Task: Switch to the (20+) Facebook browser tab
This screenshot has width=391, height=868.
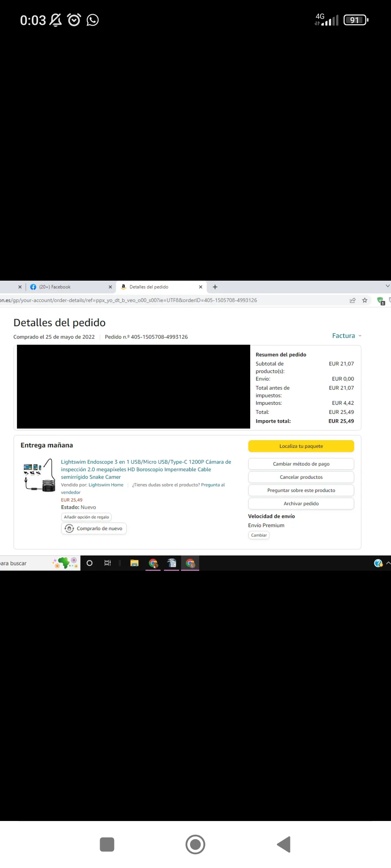Action: (x=71, y=287)
